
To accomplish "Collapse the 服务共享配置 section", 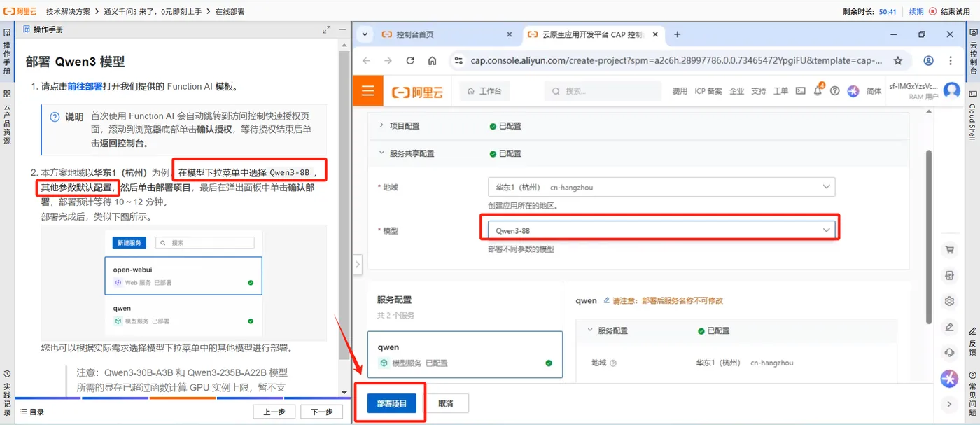I will coord(381,153).
